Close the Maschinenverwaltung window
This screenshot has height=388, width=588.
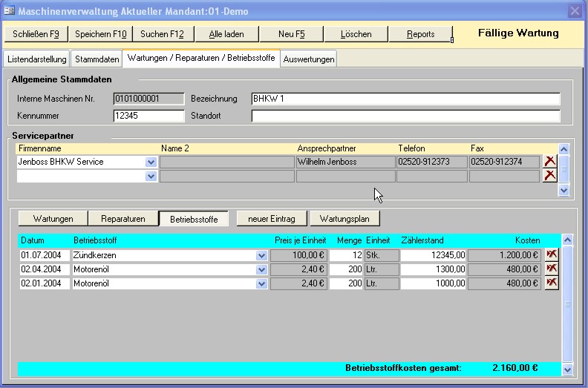tap(575, 11)
